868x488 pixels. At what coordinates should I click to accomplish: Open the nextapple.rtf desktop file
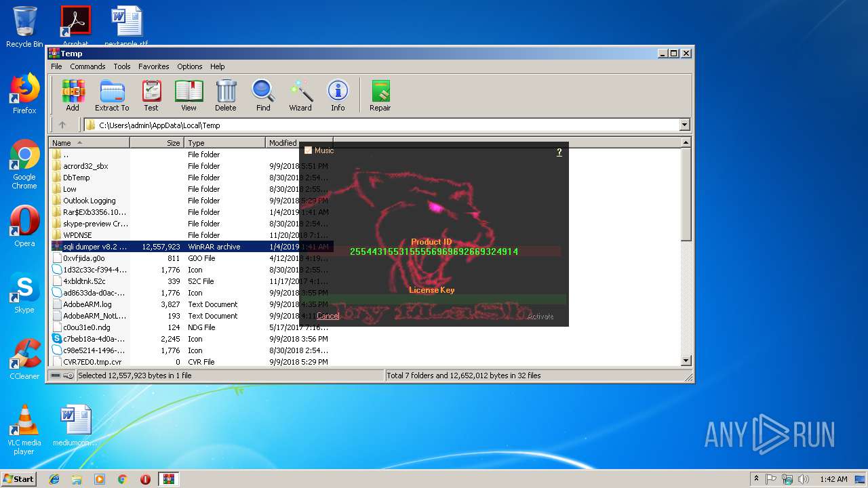[x=126, y=26]
